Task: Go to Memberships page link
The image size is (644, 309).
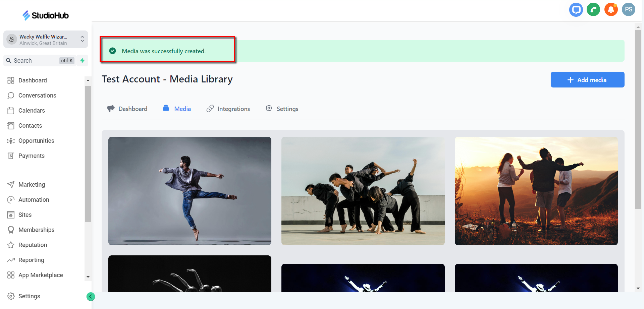Action: (36, 230)
